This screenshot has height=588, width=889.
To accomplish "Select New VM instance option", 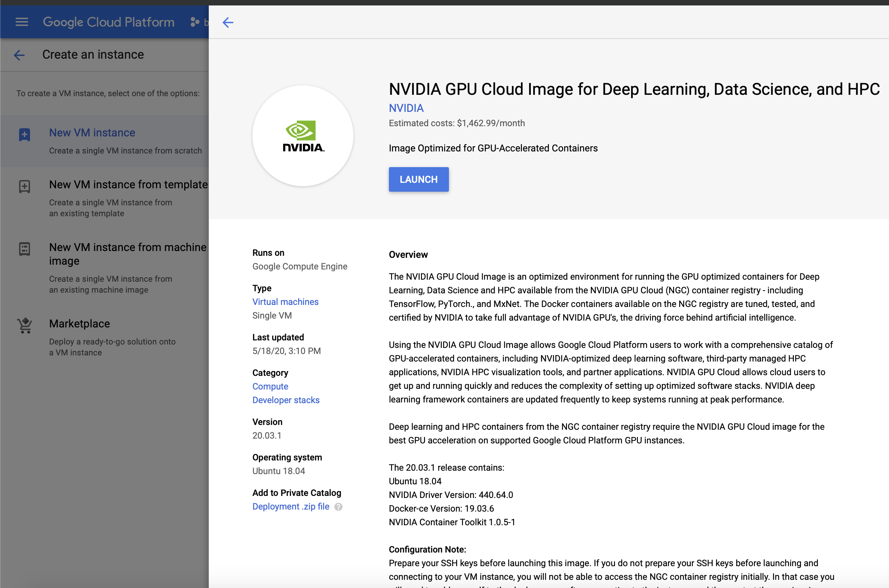I will click(x=92, y=133).
